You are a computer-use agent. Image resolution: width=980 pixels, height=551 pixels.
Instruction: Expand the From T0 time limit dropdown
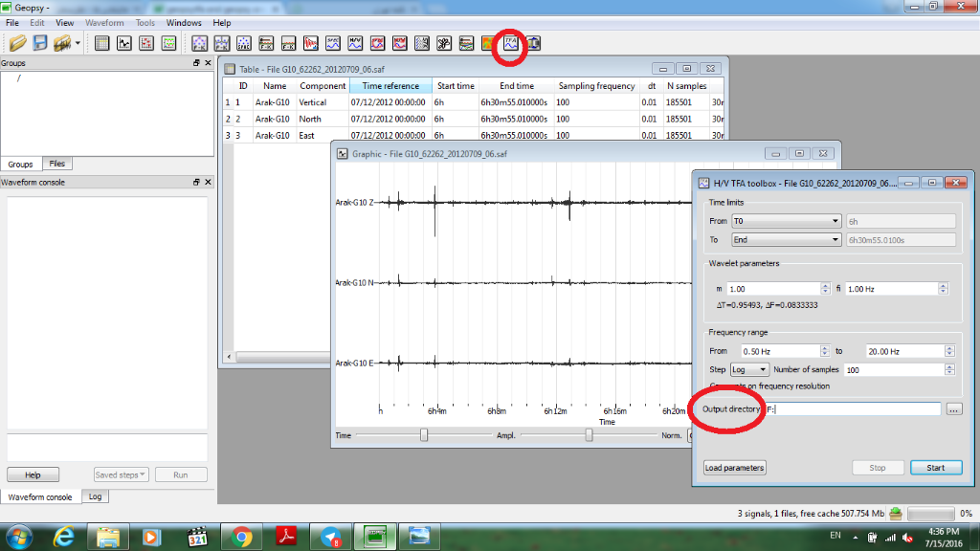click(786, 220)
